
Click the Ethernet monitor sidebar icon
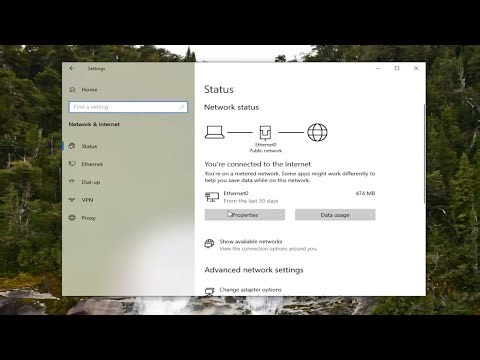pyautogui.click(x=72, y=164)
